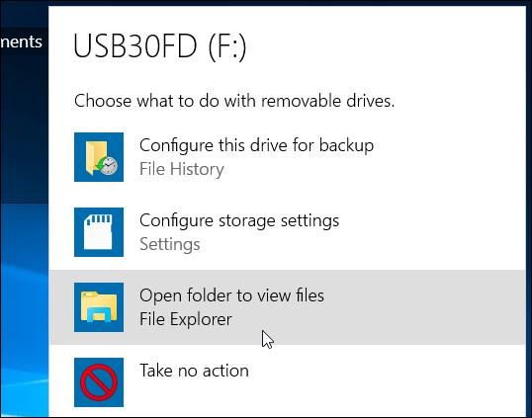Viewport: 532px width, 418px height.
Task: Click the SD card storage icon
Action: tap(99, 232)
